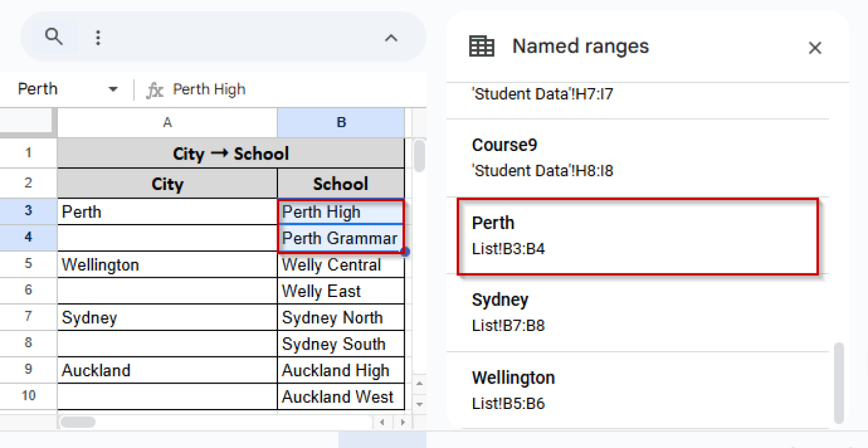868x448 pixels.
Task: Close the Named ranges panel
Action: [x=815, y=48]
